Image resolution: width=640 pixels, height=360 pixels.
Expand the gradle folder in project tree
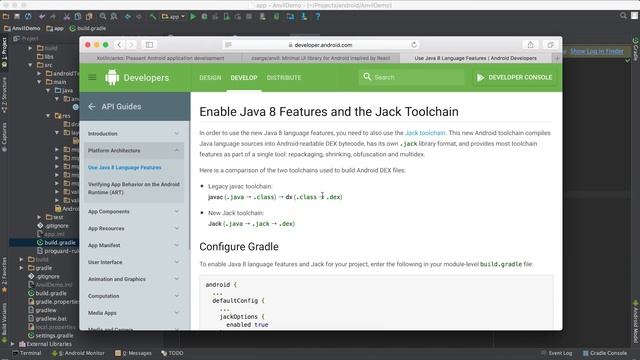pos(21,268)
